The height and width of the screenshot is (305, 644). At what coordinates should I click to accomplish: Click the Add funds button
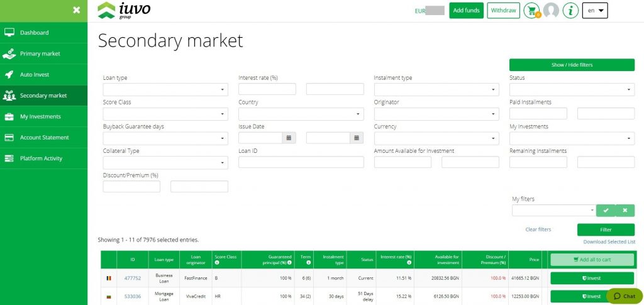(x=466, y=11)
